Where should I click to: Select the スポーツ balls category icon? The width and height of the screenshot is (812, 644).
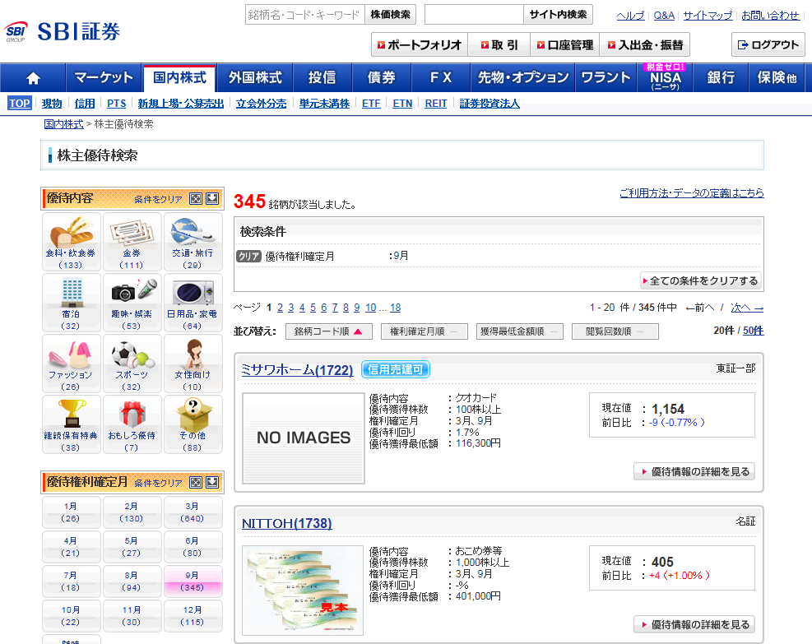pyautogui.click(x=132, y=364)
